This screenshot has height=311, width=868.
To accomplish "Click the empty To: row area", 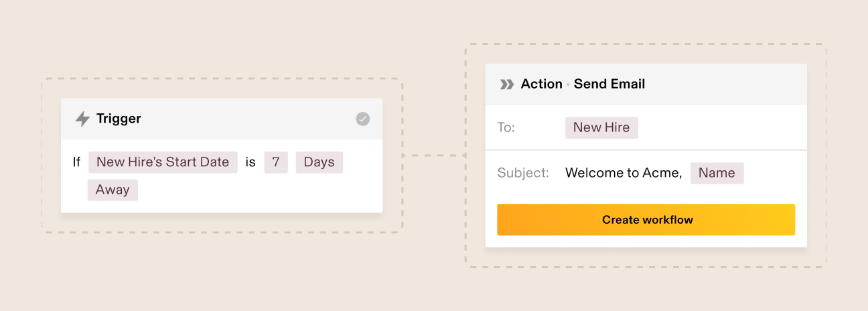I will pos(723,127).
